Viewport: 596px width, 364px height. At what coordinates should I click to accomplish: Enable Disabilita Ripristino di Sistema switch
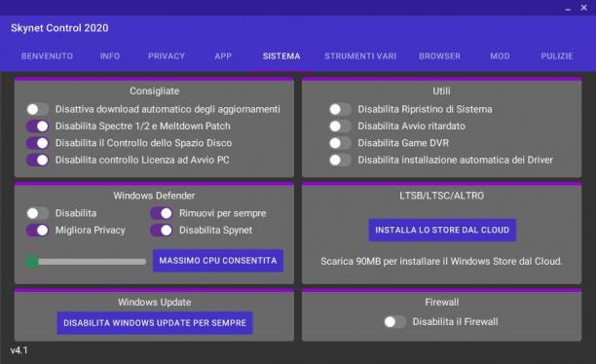[x=340, y=109]
